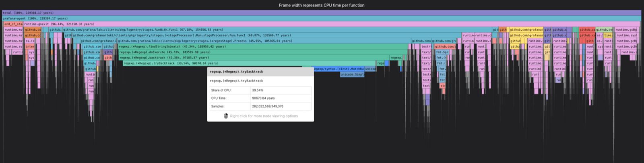Viewport: 644px width, 163px height.
Task: Click the git frame left of orange gith
Action: click(495, 29)
